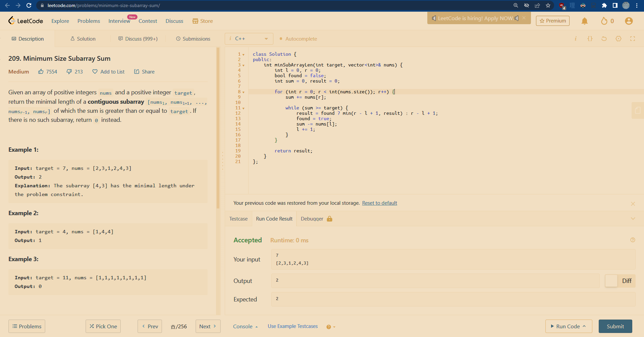This screenshot has width=644, height=337.
Task: Open editor settings gear icon
Action: pyautogui.click(x=618, y=39)
